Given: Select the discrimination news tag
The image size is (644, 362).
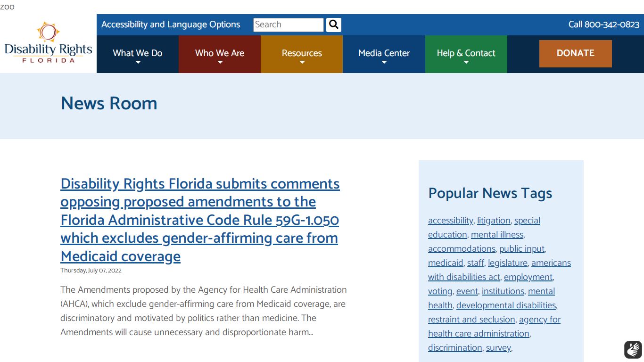Looking at the screenshot, I should (x=455, y=348).
